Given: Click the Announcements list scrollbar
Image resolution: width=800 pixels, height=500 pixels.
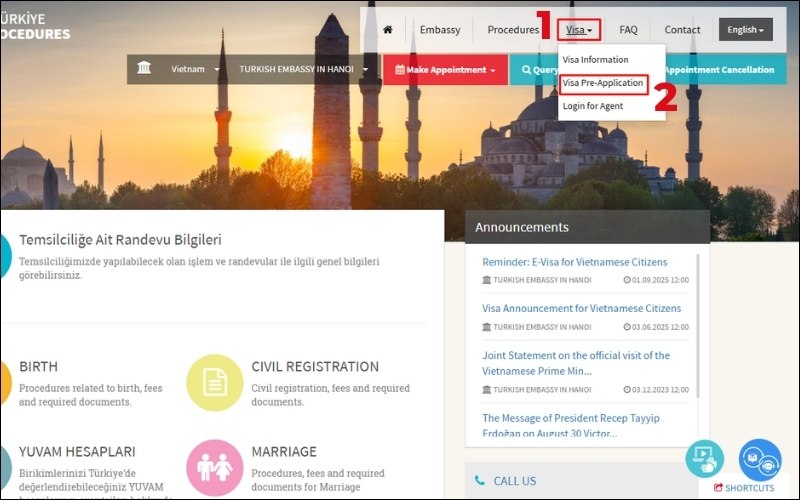Looking at the screenshot, I should coord(697,326).
